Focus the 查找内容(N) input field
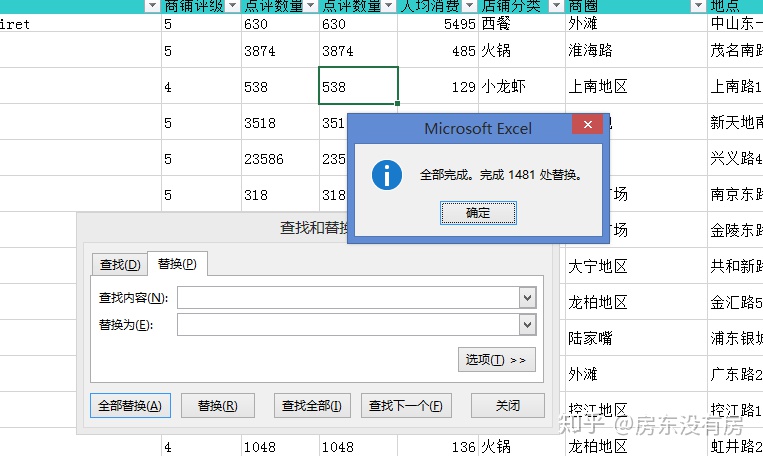 coord(349,298)
